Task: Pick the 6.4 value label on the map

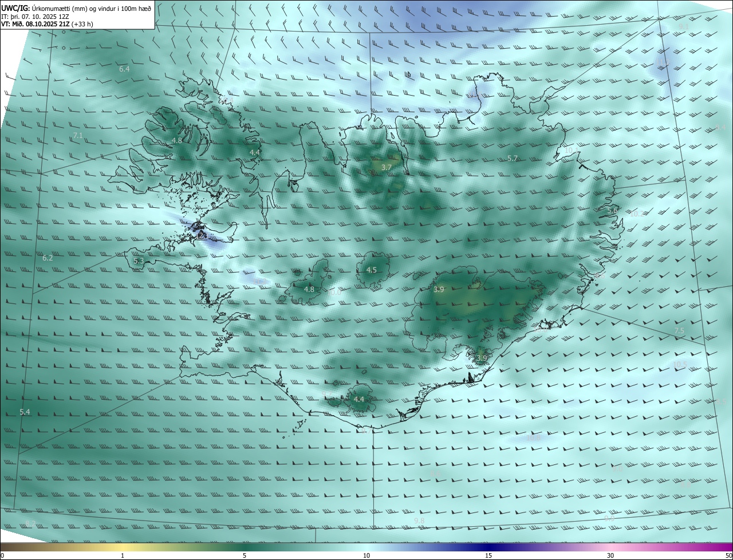Action: (x=124, y=69)
